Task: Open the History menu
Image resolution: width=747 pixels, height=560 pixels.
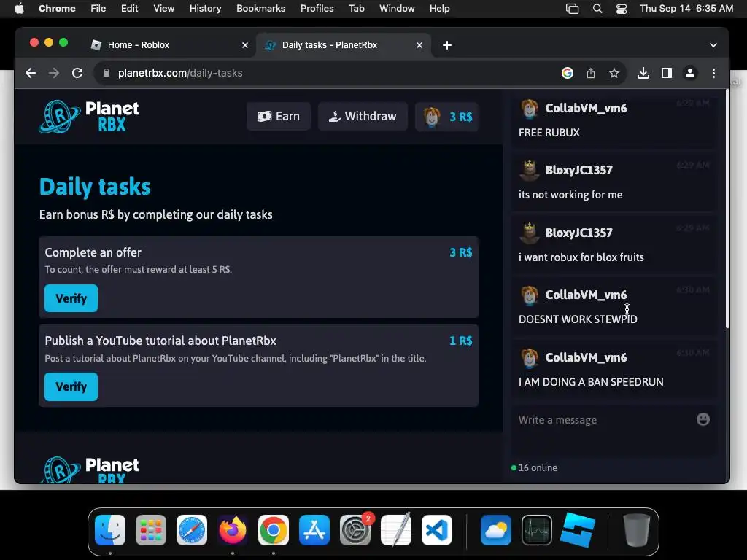Action: click(x=205, y=8)
